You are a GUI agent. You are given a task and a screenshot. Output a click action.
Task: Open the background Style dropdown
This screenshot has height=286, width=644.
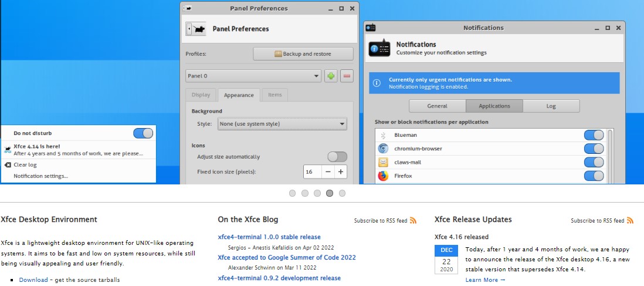pyautogui.click(x=282, y=124)
